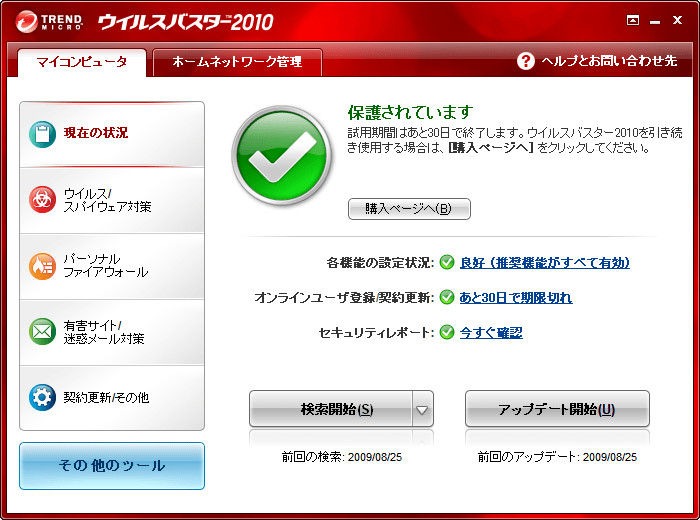Click the 前回のアップデート: 2009/08/25 text

[557, 457]
